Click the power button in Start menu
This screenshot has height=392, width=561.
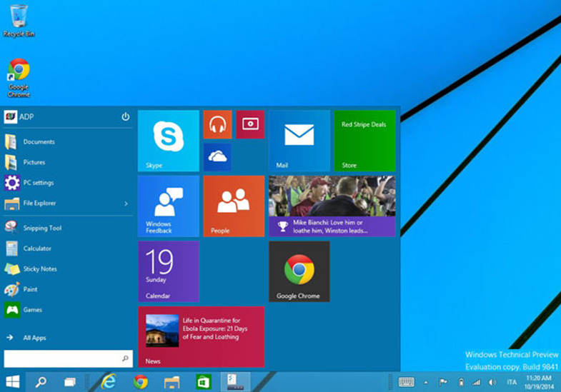[x=126, y=117]
